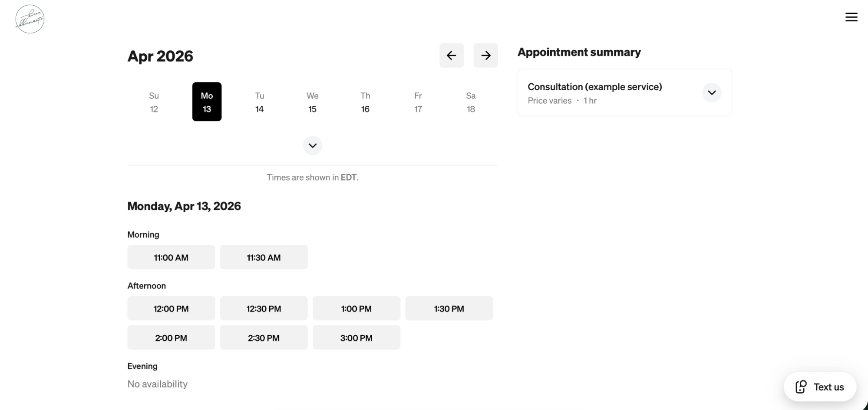Select the 1:30 PM time slot
868x410 pixels.
click(x=449, y=308)
